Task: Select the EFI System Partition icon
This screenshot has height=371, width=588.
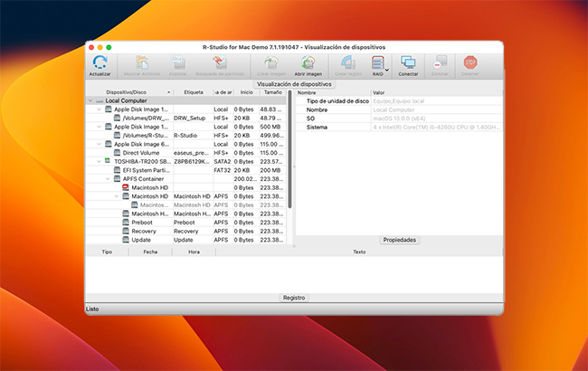Action: pos(117,170)
